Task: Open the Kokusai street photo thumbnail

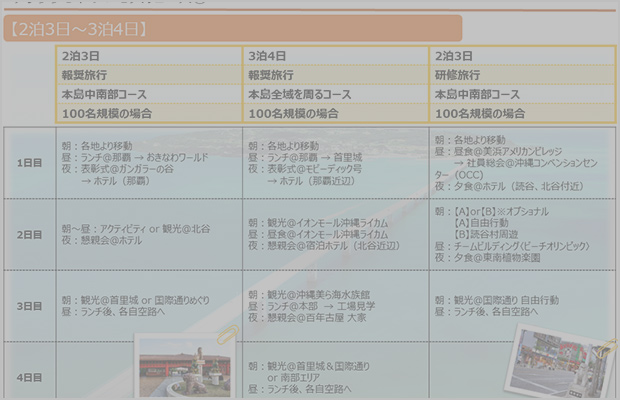Action: [x=561, y=362]
